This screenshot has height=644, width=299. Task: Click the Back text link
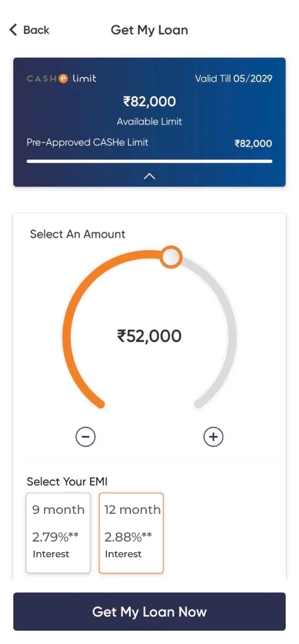pyautogui.click(x=36, y=30)
